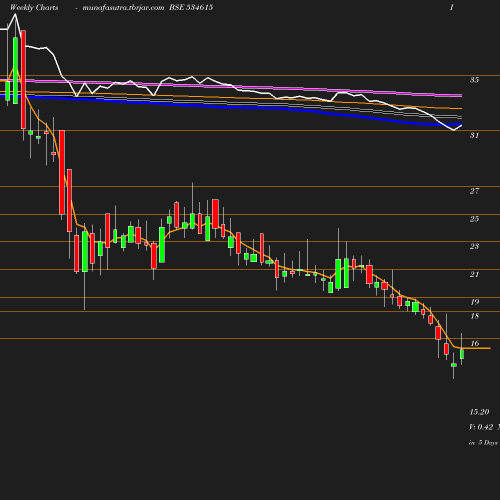Screen dimensions: 500x500
Task: Click the price axis label 25
Action: coord(474,219)
